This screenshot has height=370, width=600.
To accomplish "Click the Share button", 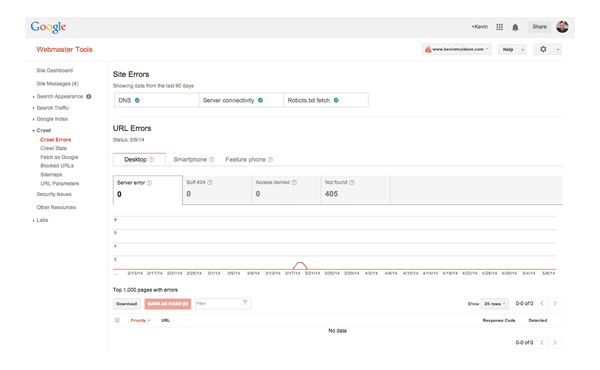I will pyautogui.click(x=540, y=27).
